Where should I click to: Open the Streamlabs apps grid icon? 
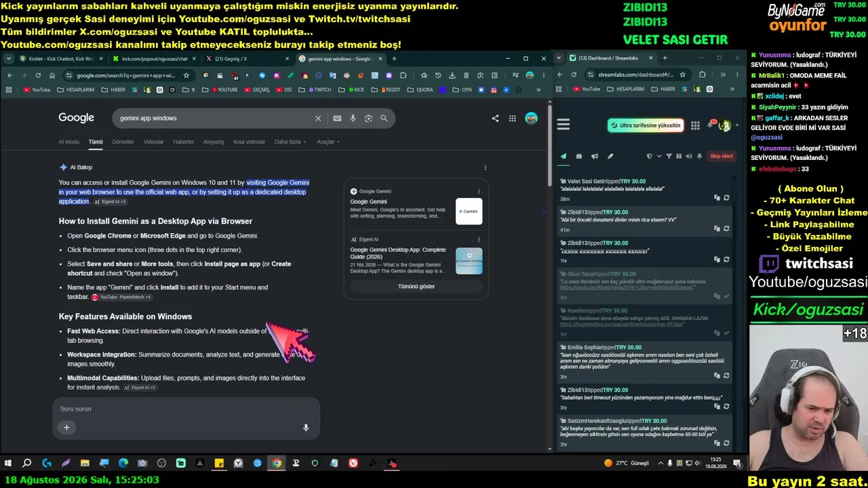pos(695,125)
